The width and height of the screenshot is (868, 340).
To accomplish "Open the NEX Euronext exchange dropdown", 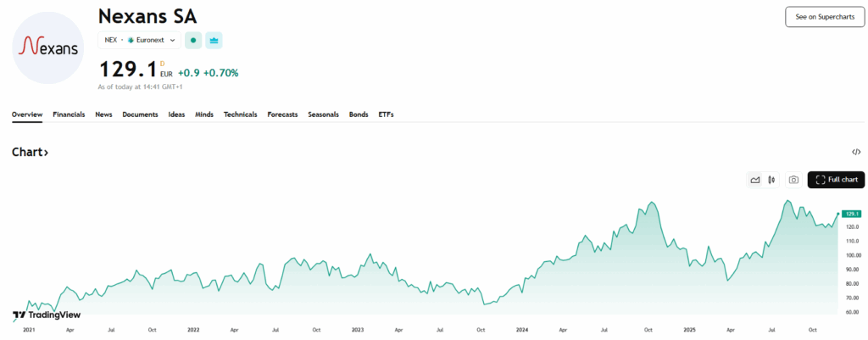I will [x=139, y=40].
